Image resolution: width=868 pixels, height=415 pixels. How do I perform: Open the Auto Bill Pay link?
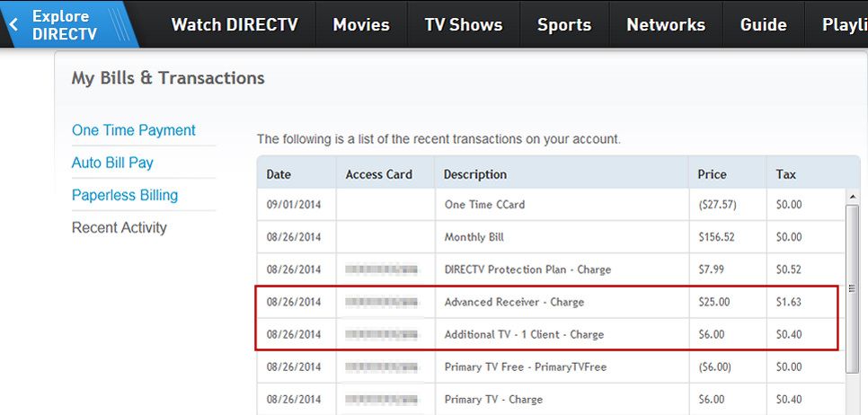coord(112,163)
